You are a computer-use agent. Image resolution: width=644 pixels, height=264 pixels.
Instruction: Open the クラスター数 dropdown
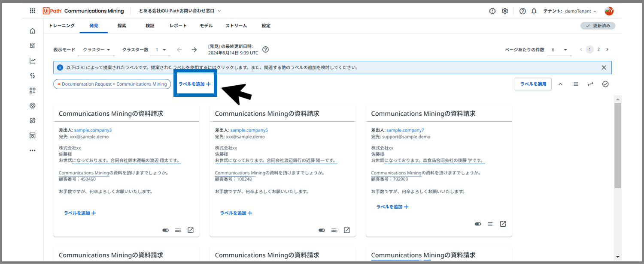click(x=161, y=50)
